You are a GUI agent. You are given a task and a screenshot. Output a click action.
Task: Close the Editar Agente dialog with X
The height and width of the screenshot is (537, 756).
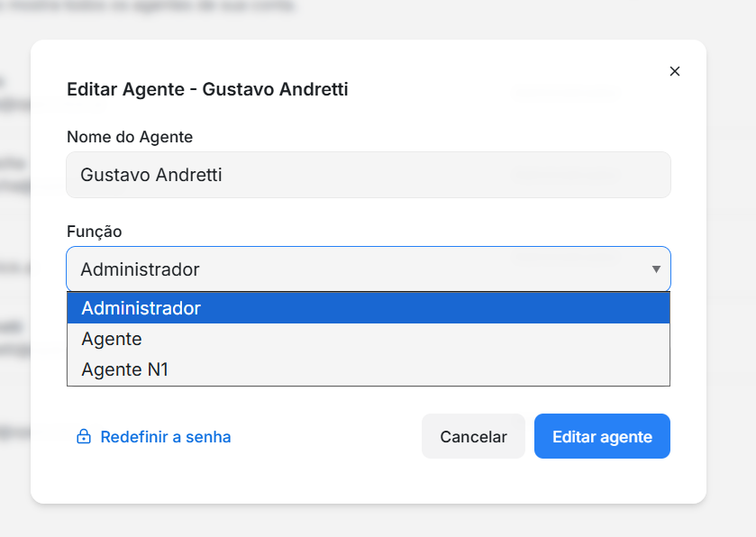click(675, 71)
